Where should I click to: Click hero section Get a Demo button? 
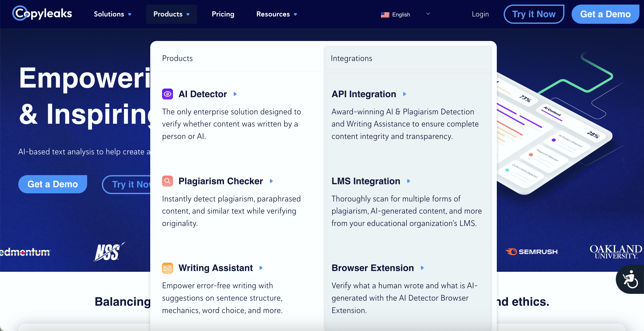[53, 184]
